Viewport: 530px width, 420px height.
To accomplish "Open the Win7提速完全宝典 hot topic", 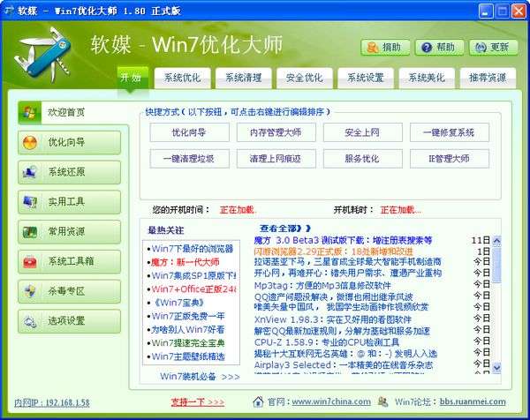I will tap(188, 343).
